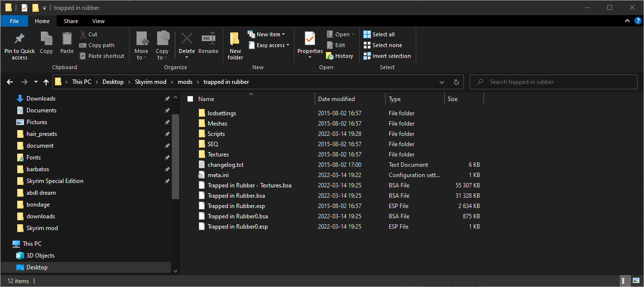Open the Move to menu
The width and height of the screenshot is (644, 287).
click(141, 46)
